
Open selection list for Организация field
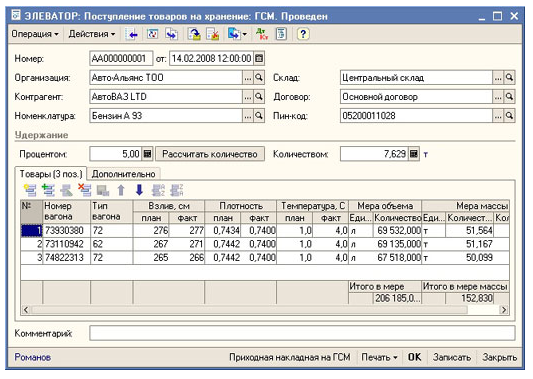[x=248, y=78]
